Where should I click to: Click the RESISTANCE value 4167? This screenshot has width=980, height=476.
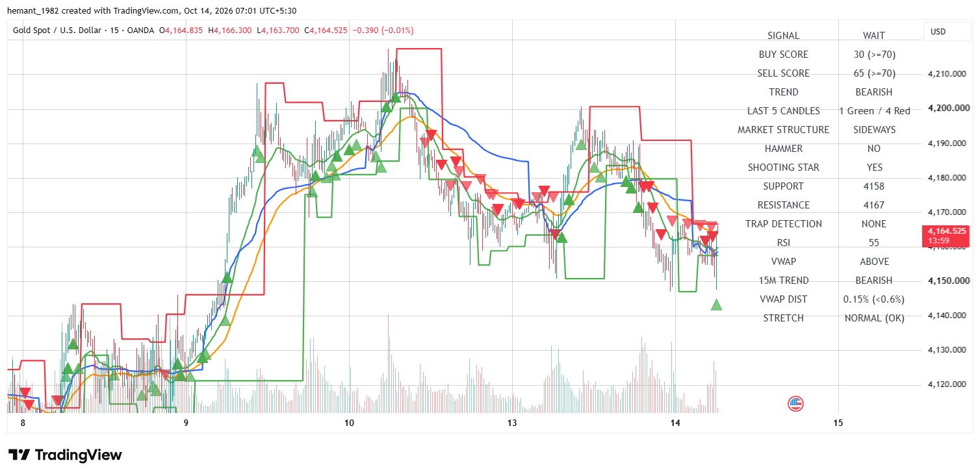point(874,205)
